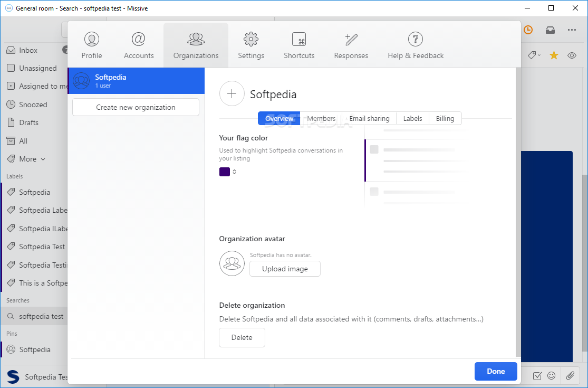The image size is (588, 388).
Task: Click the organization avatar placeholder icon
Action: click(x=232, y=263)
